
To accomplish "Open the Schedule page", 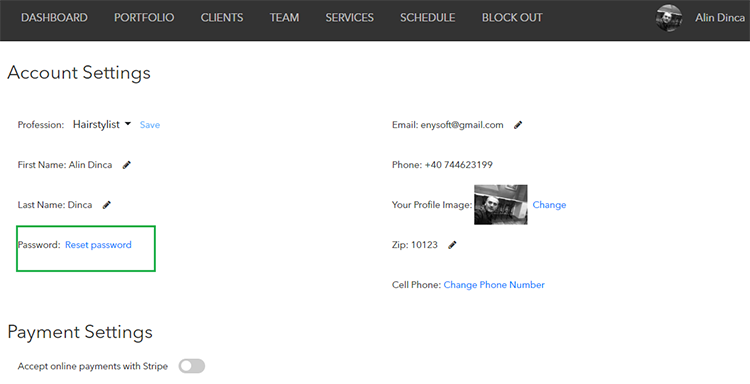I will coord(428,18).
